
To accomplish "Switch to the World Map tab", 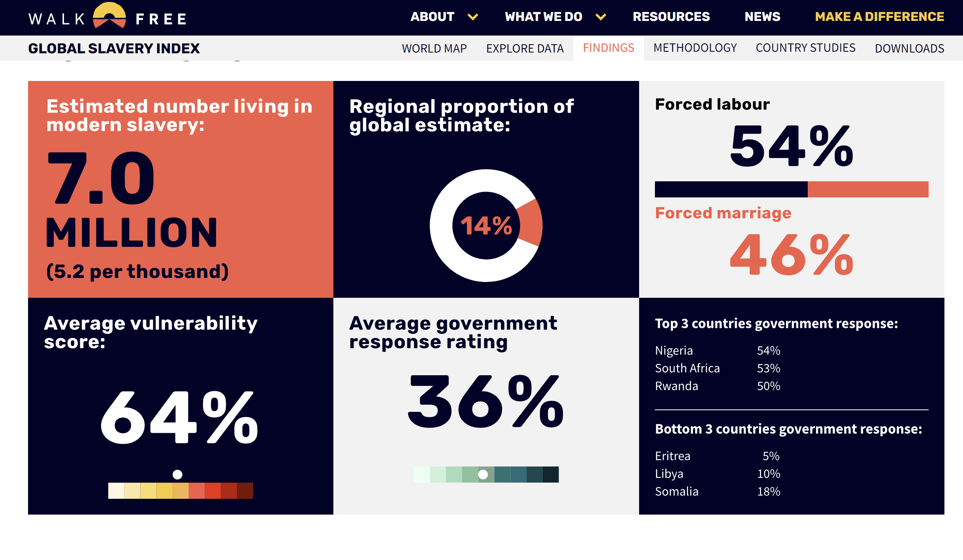I will coord(434,49).
